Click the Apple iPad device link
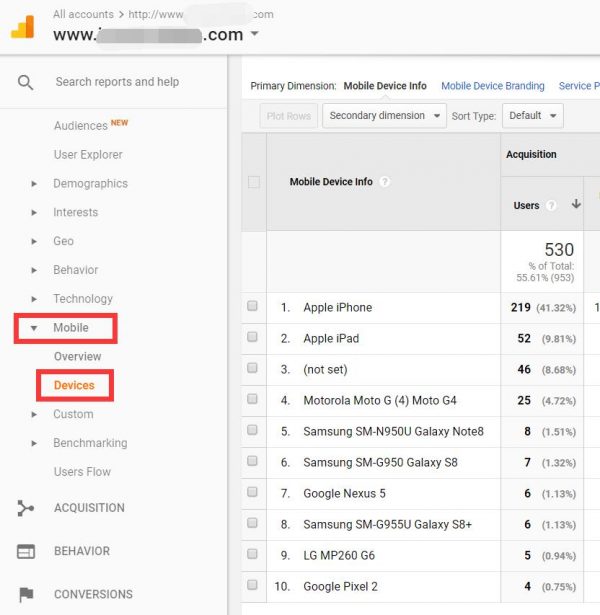Image resolution: width=600 pixels, height=615 pixels. pyautogui.click(x=331, y=338)
